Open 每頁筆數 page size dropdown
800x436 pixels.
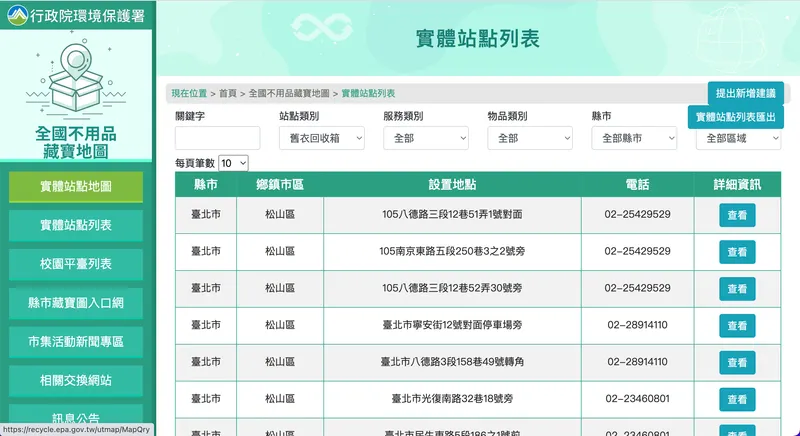233,163
